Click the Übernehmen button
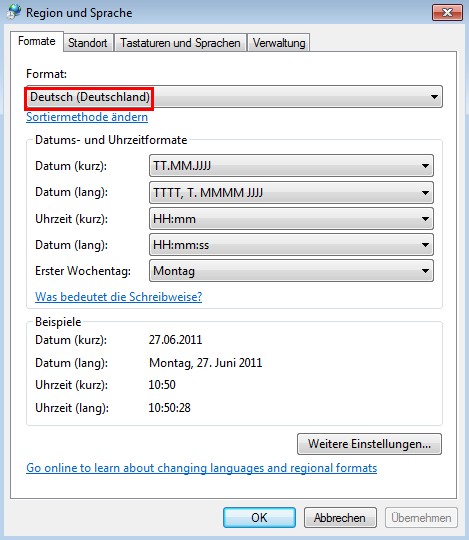The width and height of the screenshot is (469, 540). tap(421, 517)
